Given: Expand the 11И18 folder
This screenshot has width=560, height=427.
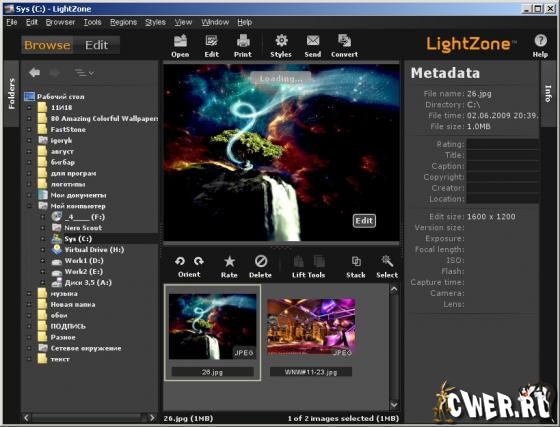Looking at the screenshot, I should click(x=29, y=107).
